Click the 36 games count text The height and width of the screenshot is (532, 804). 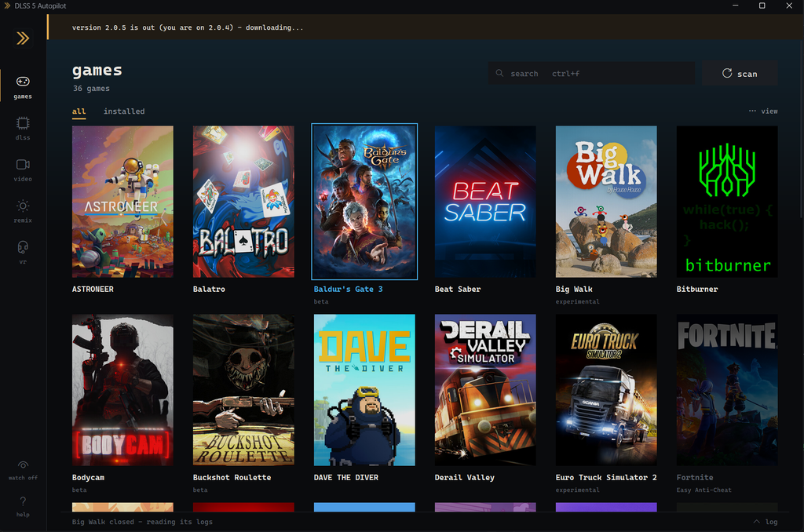[x=91, y=88]
